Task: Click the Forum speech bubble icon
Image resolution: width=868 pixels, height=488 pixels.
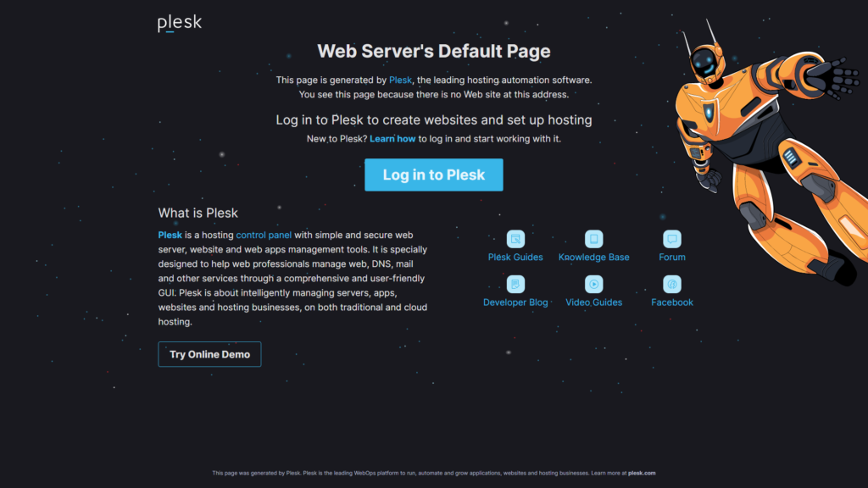Action: pos(672,239)
